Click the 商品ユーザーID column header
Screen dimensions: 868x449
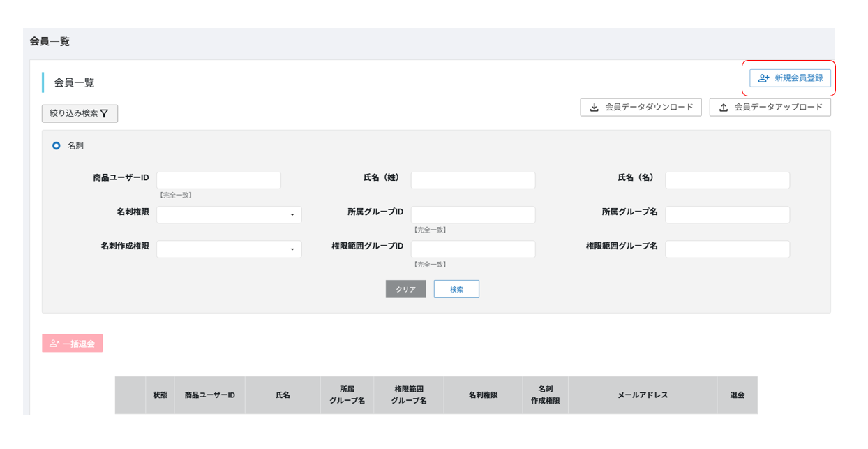pos(210,395)
